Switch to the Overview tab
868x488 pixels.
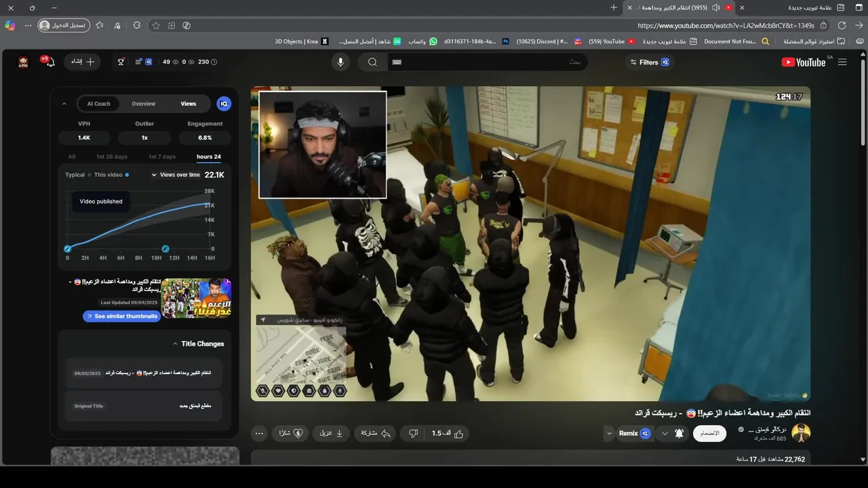pyautogui.click(x=143, y=104)
